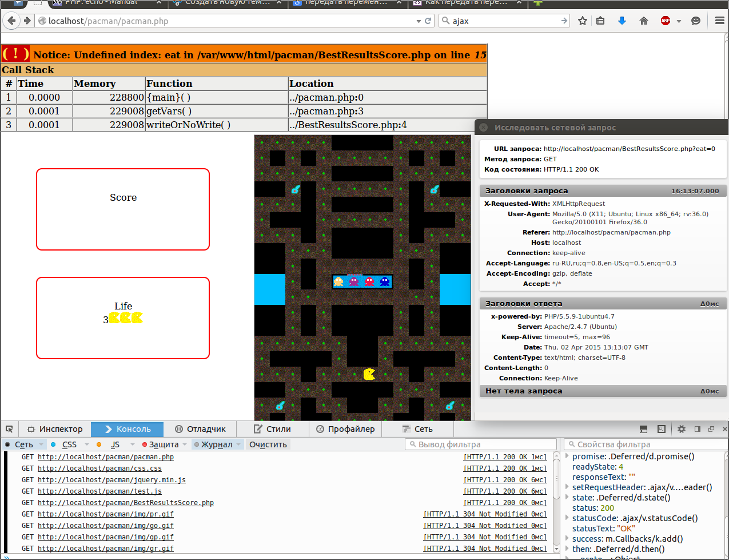Screen dimensions: 729x560
Task: Open the Журнал filter dropdown arrow
Action: pyautogui.click(x=239, y=444)
